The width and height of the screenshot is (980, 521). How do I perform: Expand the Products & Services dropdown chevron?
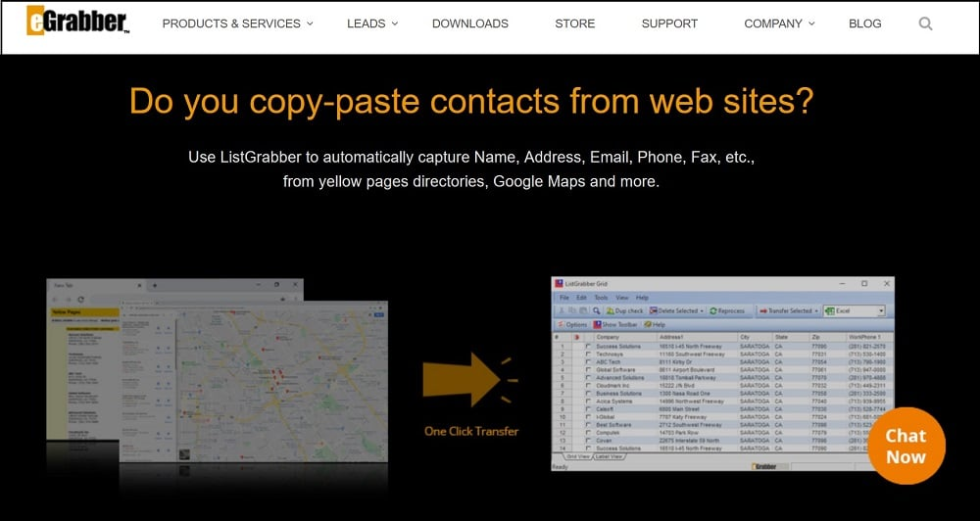pyautogui.click(x=310, y=24)
